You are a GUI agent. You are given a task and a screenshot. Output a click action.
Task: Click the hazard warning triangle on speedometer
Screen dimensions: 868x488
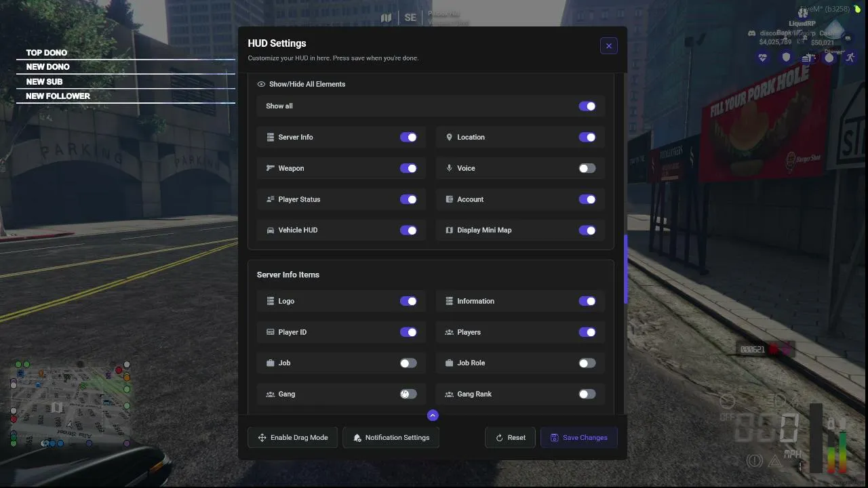[774, 461]
